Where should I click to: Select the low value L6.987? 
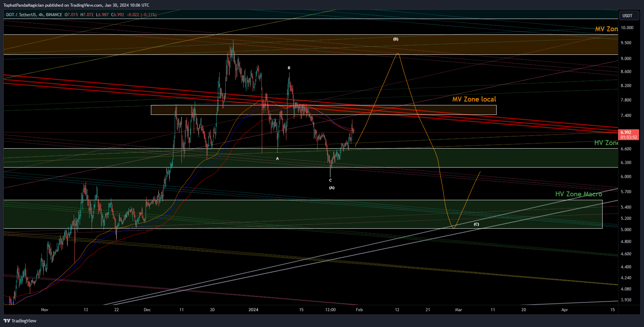(102, 15)
